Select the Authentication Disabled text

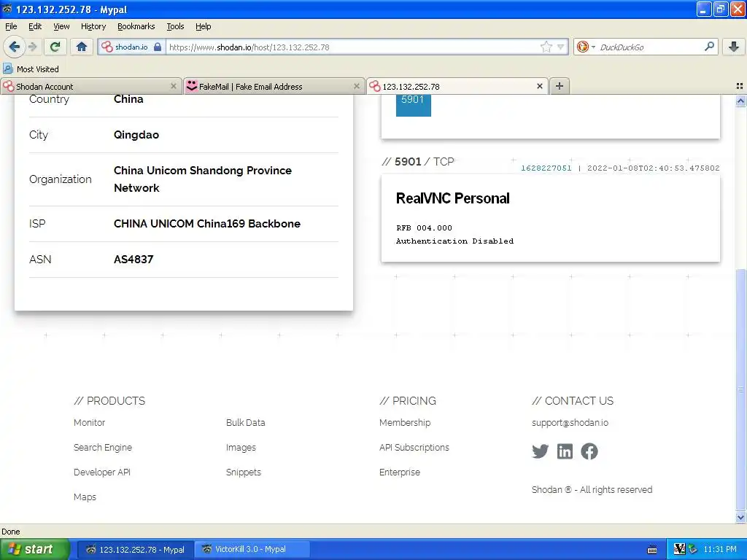[454, 241]
